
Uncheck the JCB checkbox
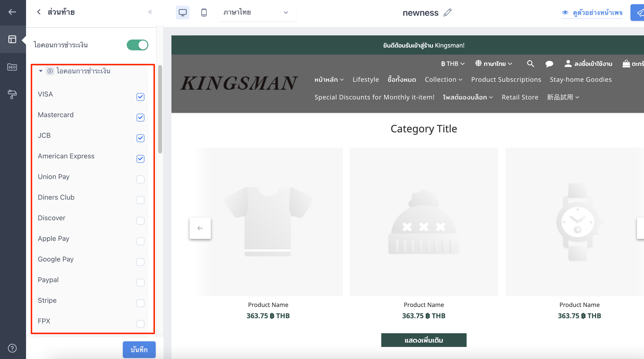(140, 138)
